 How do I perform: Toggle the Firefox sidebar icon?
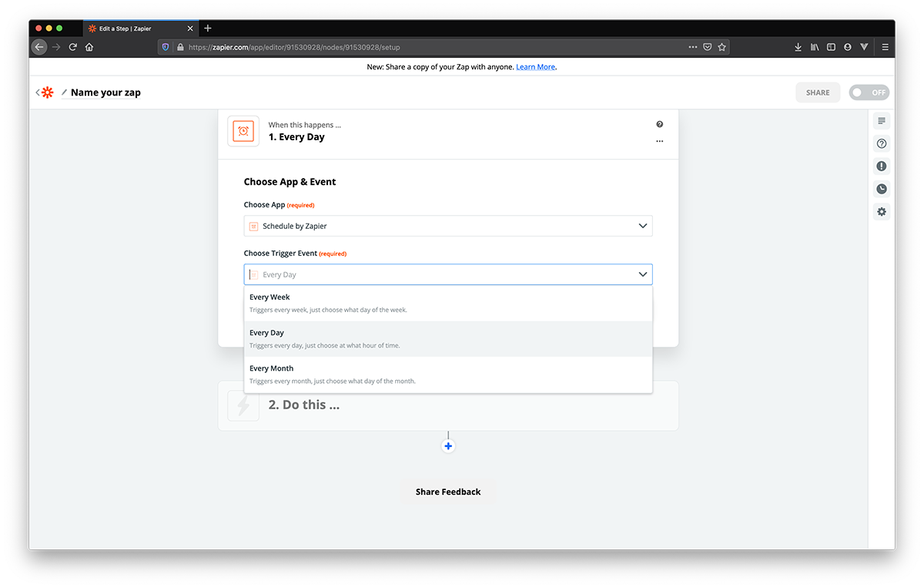click(x=831, y=47)
